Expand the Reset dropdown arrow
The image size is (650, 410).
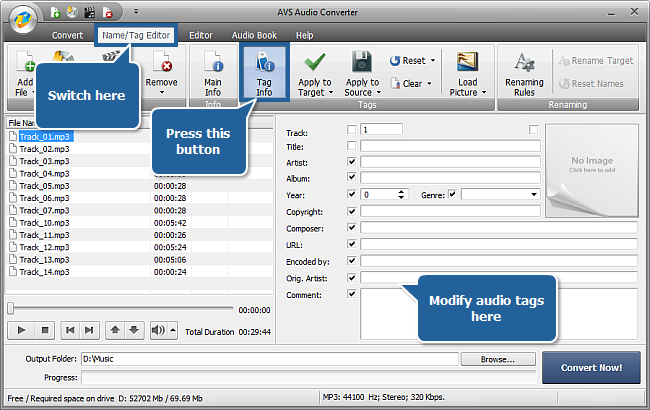(x=433, y=61)
